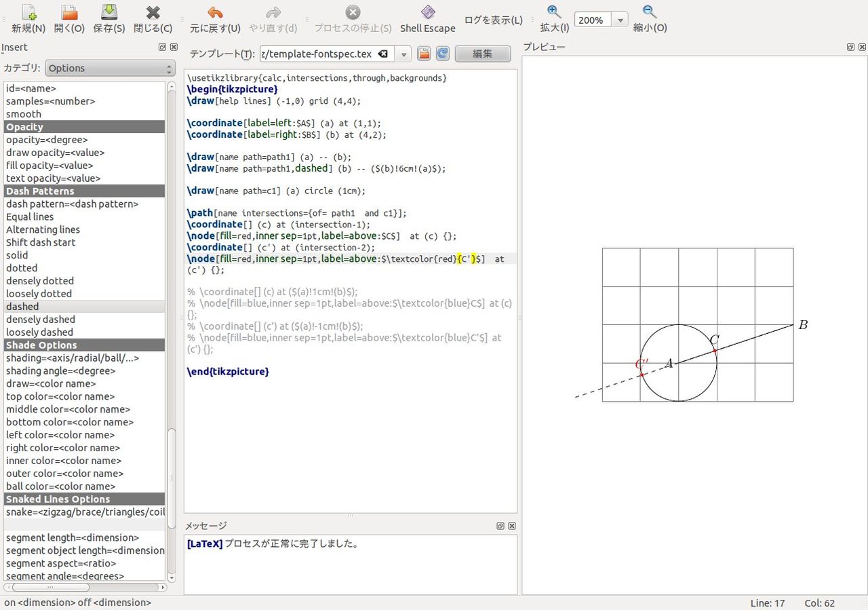Select id=<name> in Insert list
The width and height of the screenshot is (868, 610).
pos(85,88)
